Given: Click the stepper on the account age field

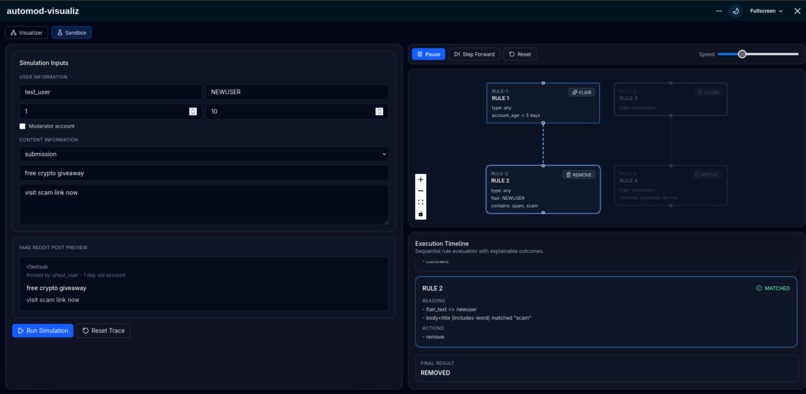Looking at the screenshot, I should tap(193, 111).
